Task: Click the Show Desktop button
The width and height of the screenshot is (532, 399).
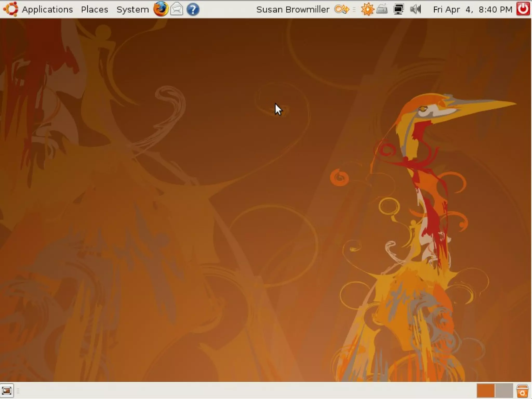Action: coord(7,390)
